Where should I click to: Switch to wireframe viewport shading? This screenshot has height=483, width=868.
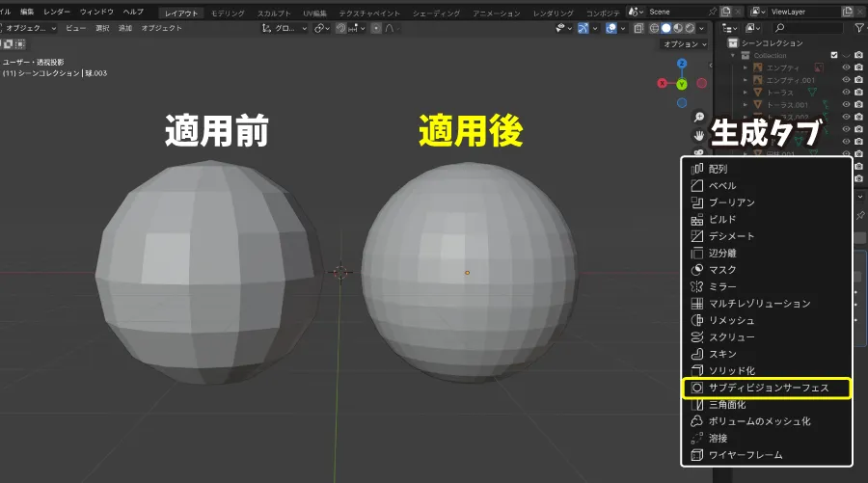653,28
